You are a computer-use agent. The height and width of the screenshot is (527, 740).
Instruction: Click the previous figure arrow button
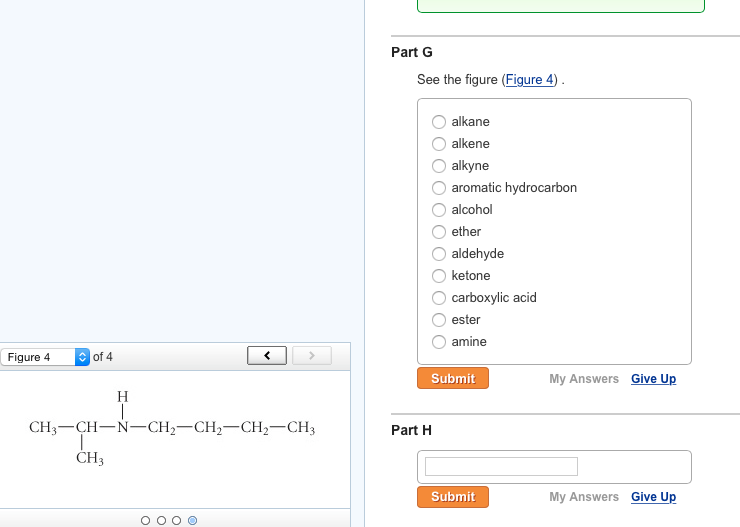point(267,355)
